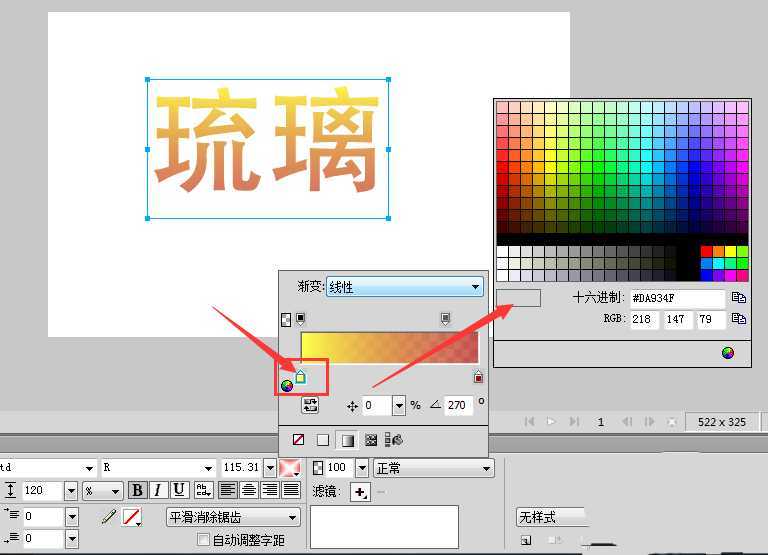Toggle italic text style

pyautogui.click(x=158, y=490)
